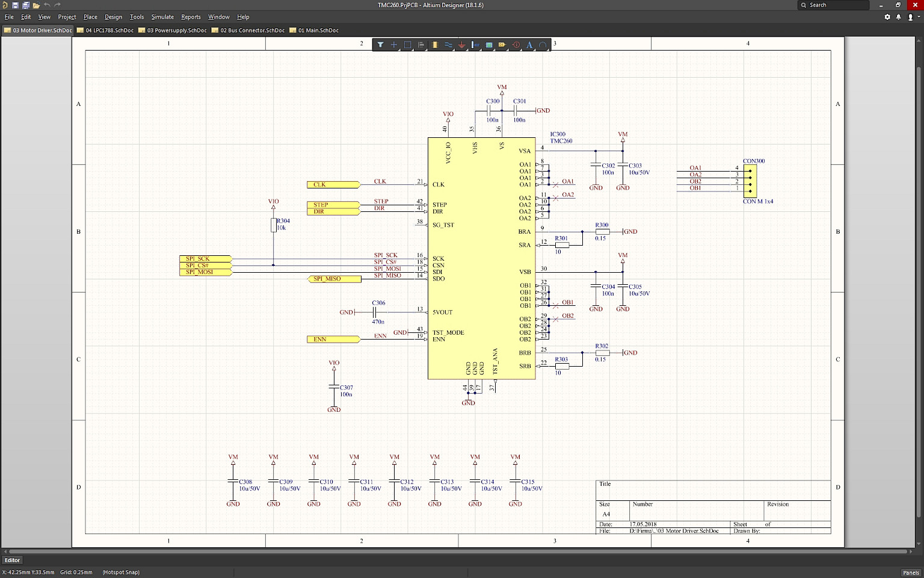Place a GND power port
The image size is (924, 578).
pyautogui.click(x=461, y=45)
